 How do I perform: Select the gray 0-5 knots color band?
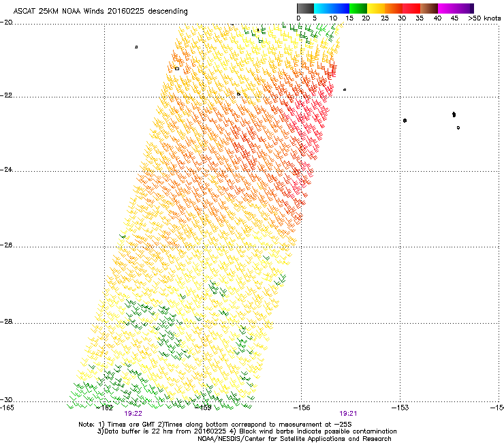tap(305, 8)
